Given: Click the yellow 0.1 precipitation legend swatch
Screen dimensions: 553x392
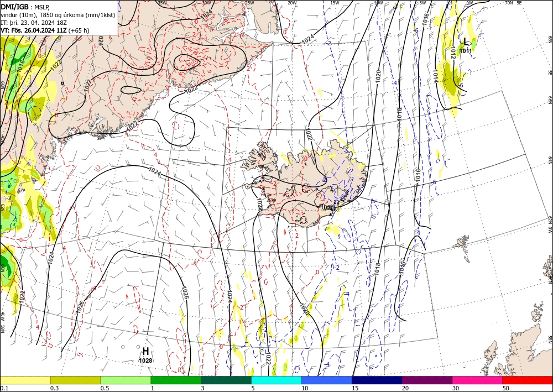Looking at the screenshot, I should pos(25,380).
